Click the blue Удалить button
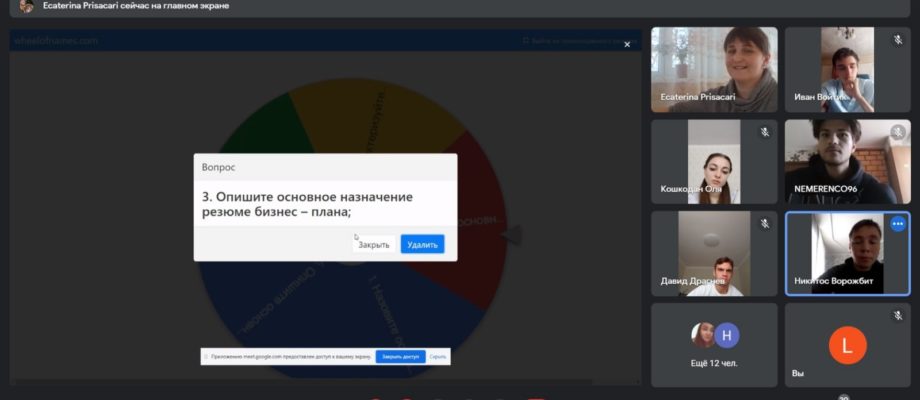 click(422, 245)
